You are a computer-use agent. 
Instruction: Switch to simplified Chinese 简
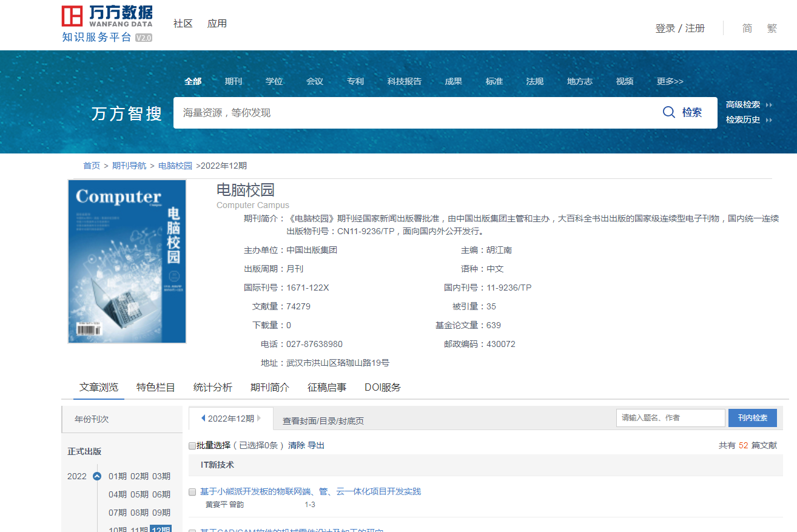tap(747, 29)
